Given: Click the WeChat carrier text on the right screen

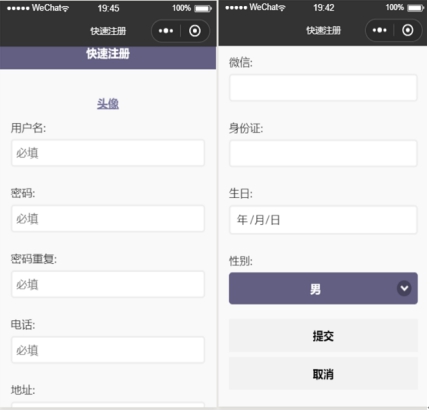Looking at the screenshot, I should click(264, 7).
